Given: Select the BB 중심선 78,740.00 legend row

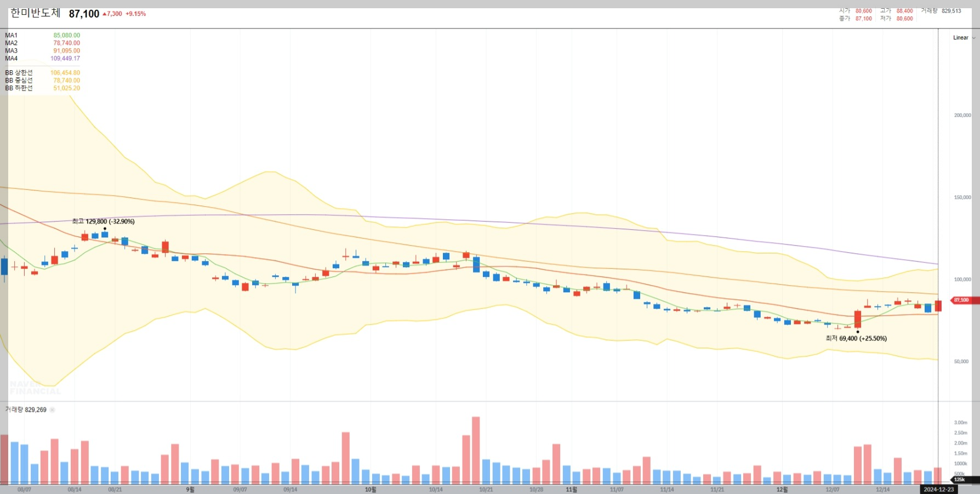Looking at the screenshot, I should (x=42, y=80).
